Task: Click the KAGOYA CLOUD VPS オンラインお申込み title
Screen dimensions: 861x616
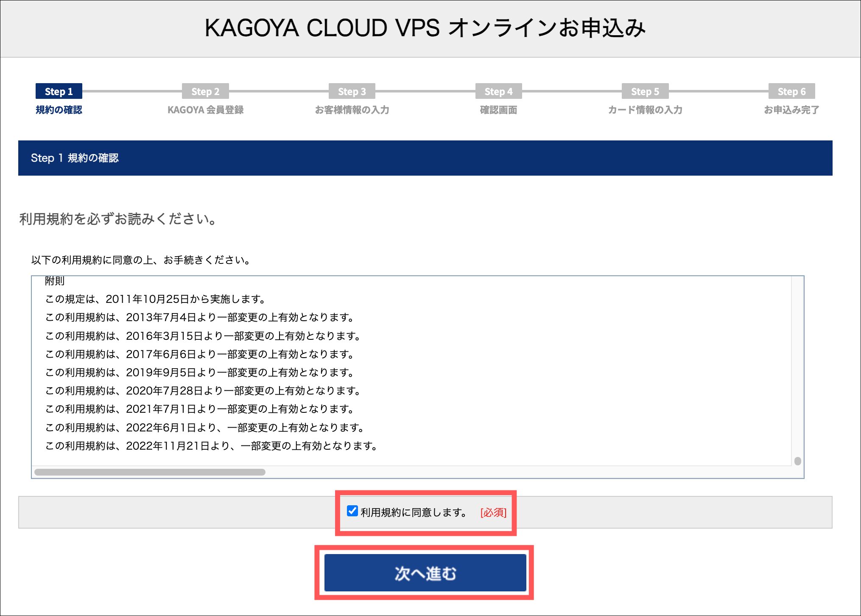Action: 425,28
